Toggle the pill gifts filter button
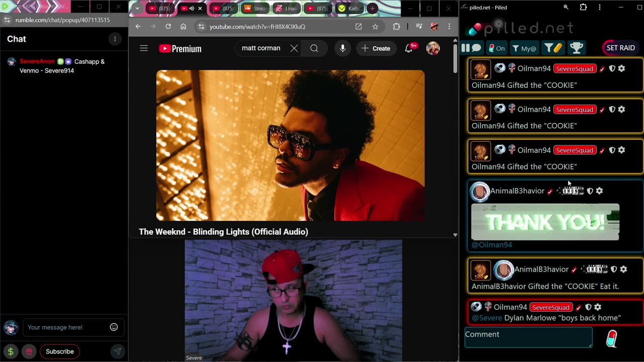 click(x=553, y=48)
